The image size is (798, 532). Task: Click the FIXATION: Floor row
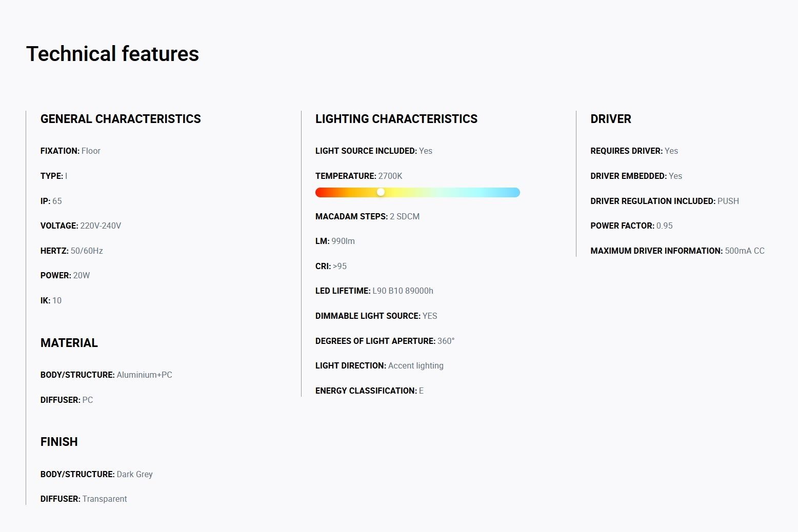point(70,151)
